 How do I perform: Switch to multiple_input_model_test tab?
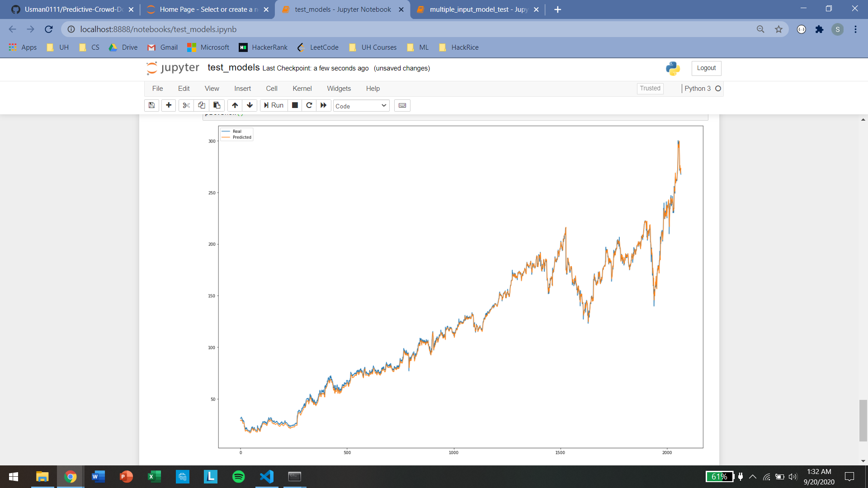[478, 9]
